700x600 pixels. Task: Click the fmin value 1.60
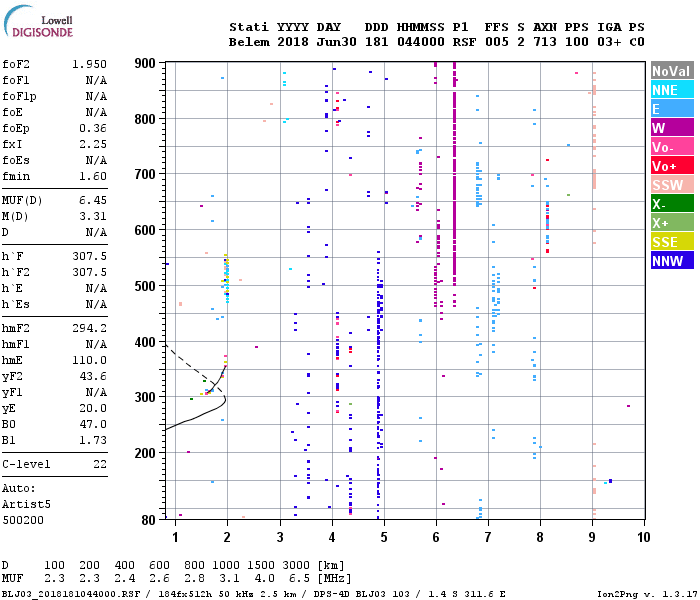pyautogui.click(x=93, y=176)
